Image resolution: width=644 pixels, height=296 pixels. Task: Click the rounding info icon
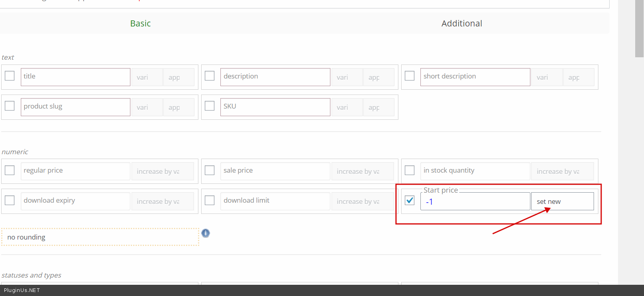coord(206,233)
